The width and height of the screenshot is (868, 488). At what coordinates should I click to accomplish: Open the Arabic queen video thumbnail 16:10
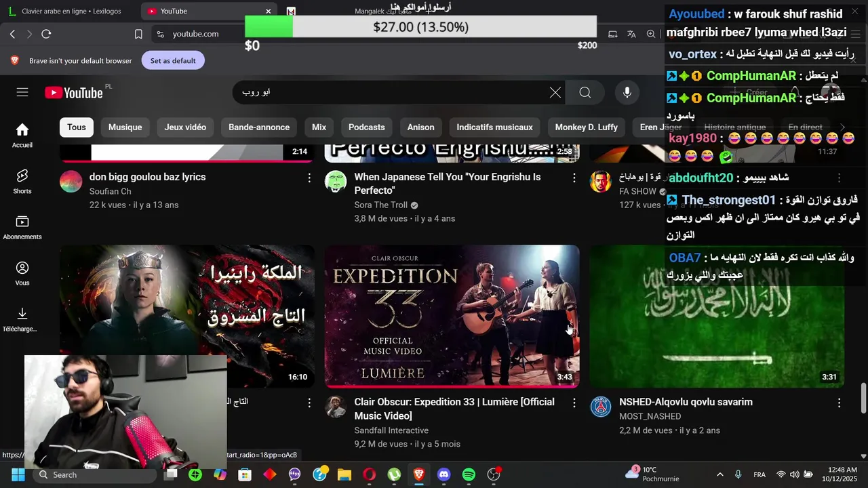(187, 317)
